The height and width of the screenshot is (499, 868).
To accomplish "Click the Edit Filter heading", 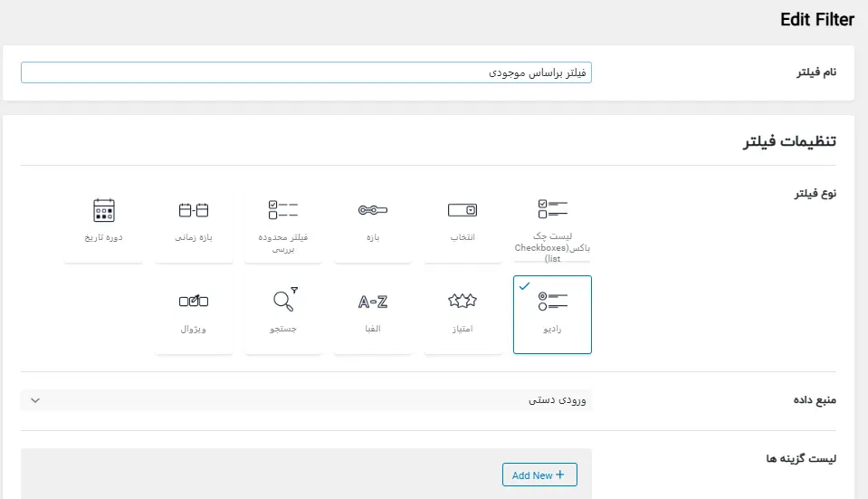I will (x=817, y=20).
